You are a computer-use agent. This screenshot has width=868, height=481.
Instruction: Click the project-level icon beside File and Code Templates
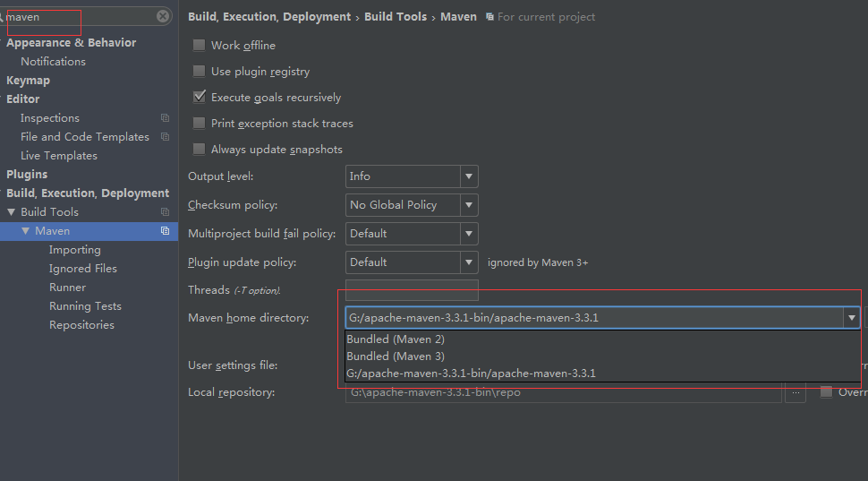pos(165,137)
